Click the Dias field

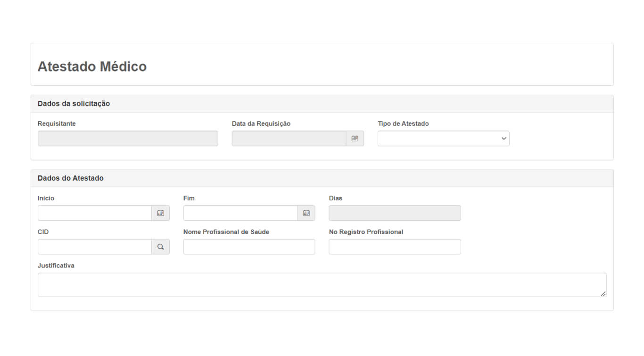395,213
